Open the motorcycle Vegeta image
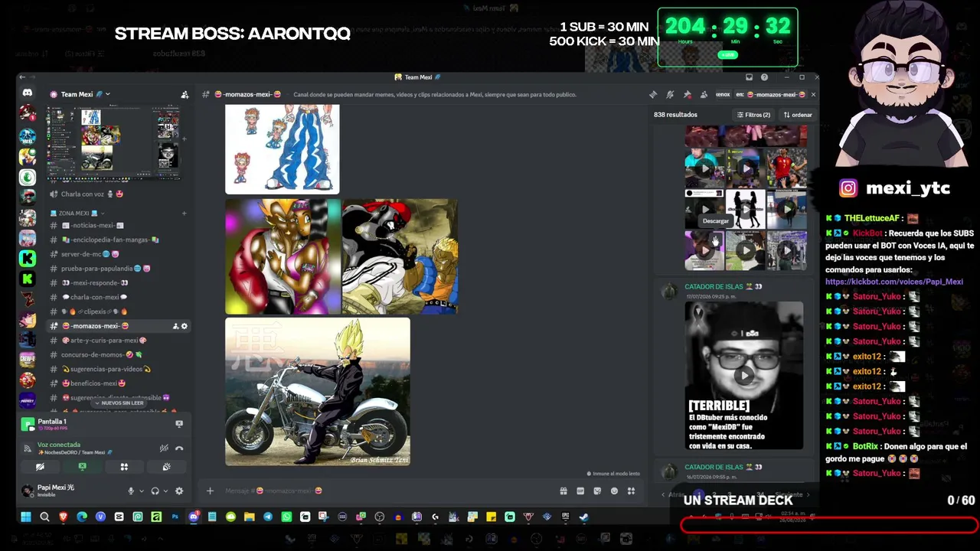Screen dimensions: 980x551 318,392
